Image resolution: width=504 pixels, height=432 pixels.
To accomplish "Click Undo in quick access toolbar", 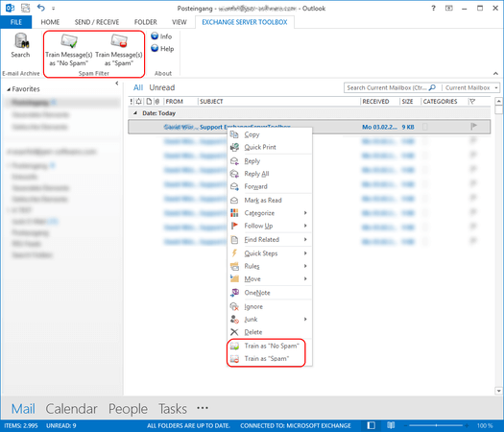I will [x=41, y=8].
